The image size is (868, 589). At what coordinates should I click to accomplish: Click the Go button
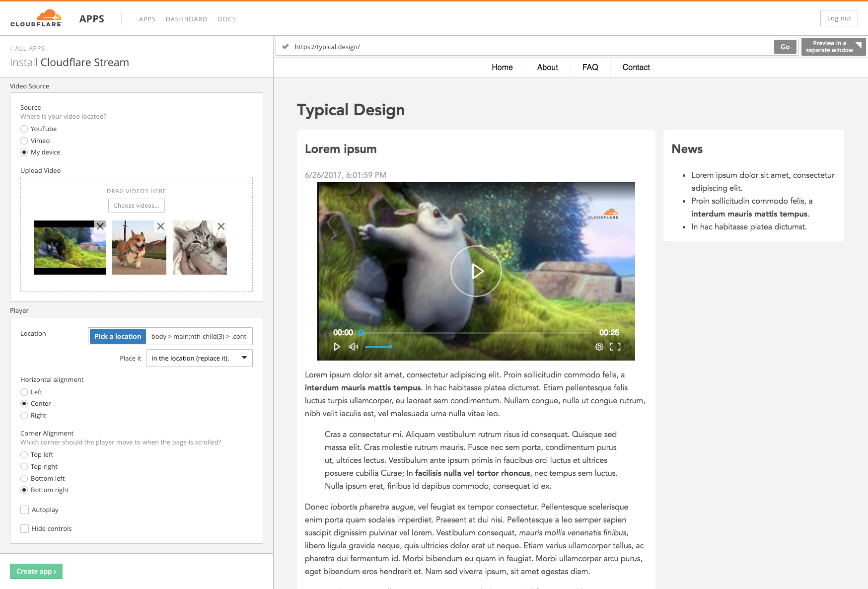785,47
